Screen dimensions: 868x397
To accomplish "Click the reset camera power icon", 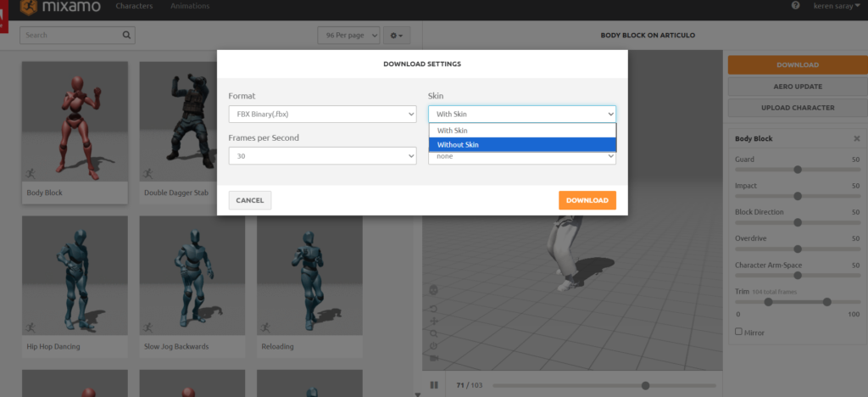I will coord(434,346).
